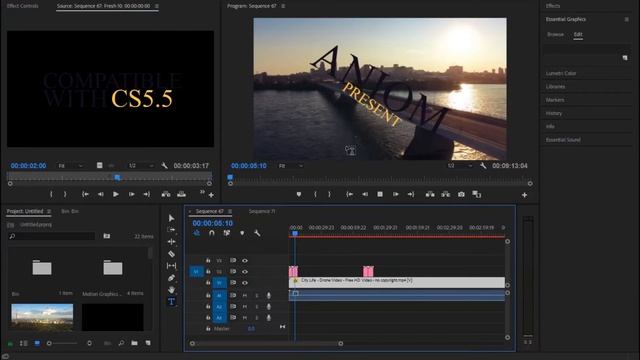Open the Effects panel tab
The image size is (640, 360).
coord(553,6)
